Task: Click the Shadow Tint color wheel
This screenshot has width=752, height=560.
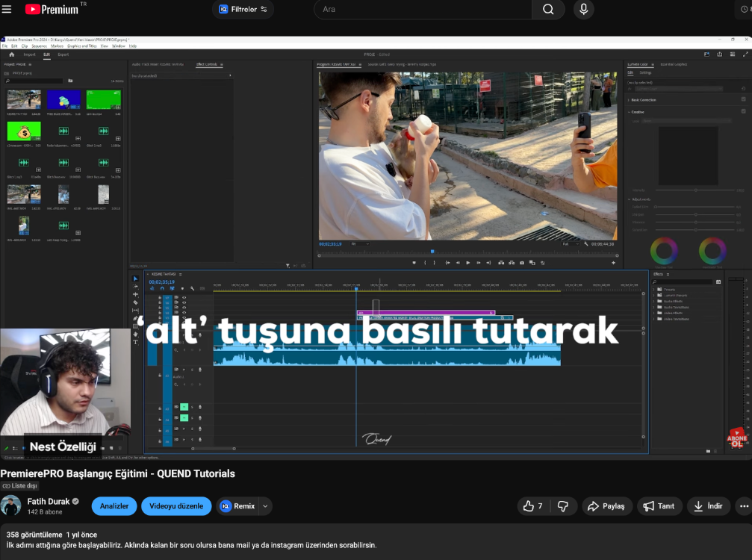Action: click(664, 250)
